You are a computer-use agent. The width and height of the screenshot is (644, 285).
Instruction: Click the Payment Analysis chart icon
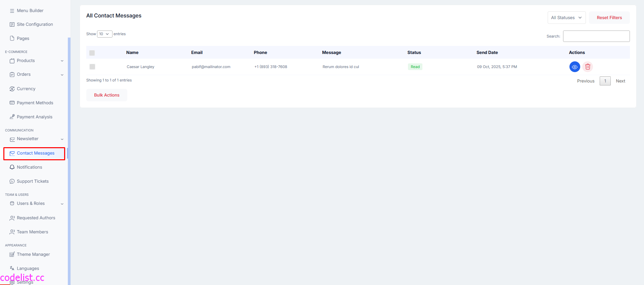click(x=12, y=117)
